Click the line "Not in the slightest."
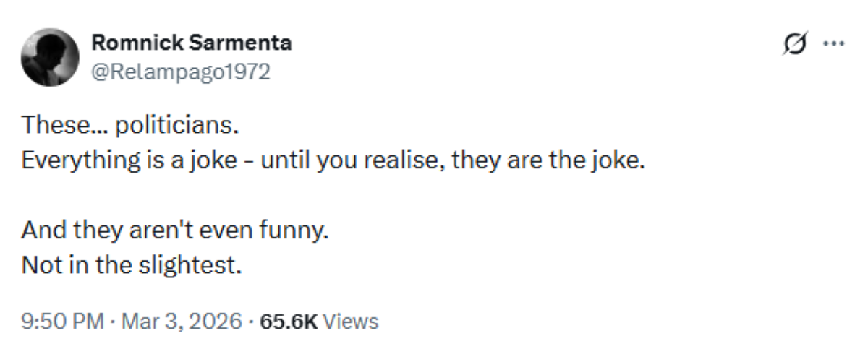This screenshot has width=868, height=362. coord(130,265)
